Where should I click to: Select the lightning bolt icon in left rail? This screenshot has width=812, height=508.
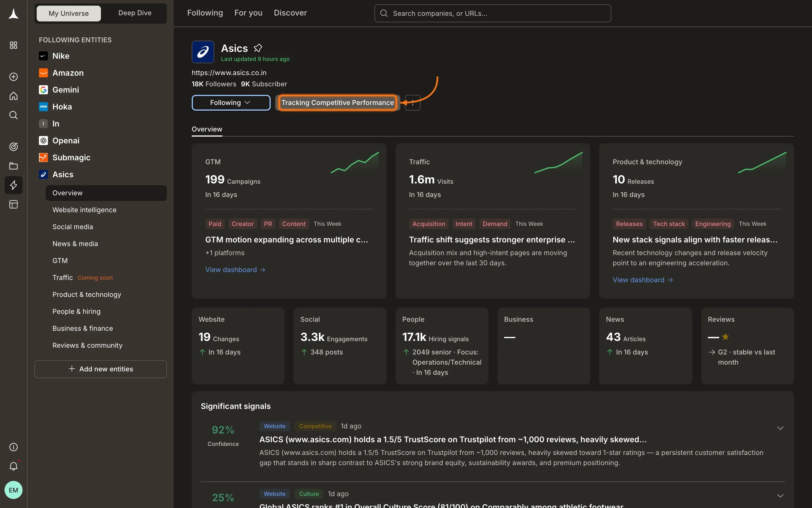coord(14,185)
